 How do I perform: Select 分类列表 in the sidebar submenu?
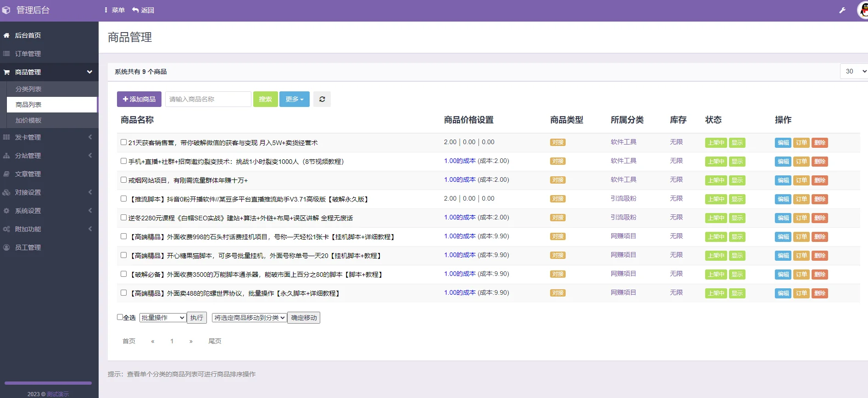click(x=28, y=89)
